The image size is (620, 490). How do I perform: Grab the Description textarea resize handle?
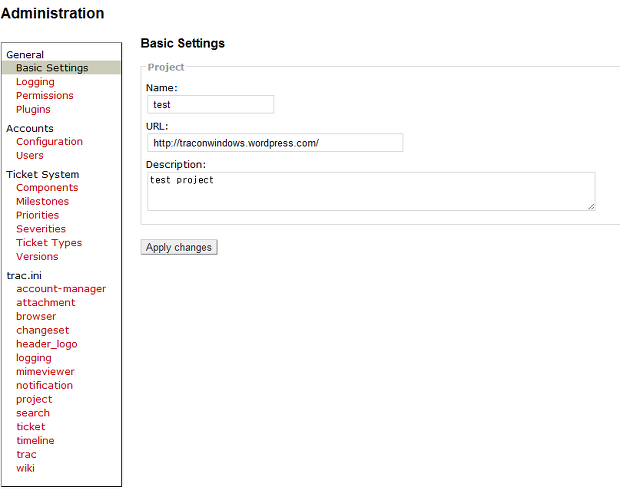pyautogui.click(x=591, y=206)
